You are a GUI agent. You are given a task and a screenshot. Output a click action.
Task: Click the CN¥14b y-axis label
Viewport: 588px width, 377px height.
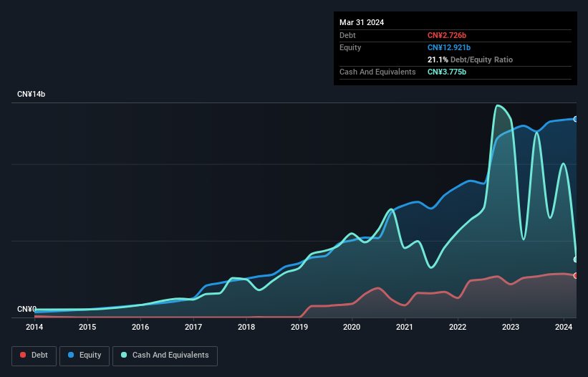click(31, 94)
